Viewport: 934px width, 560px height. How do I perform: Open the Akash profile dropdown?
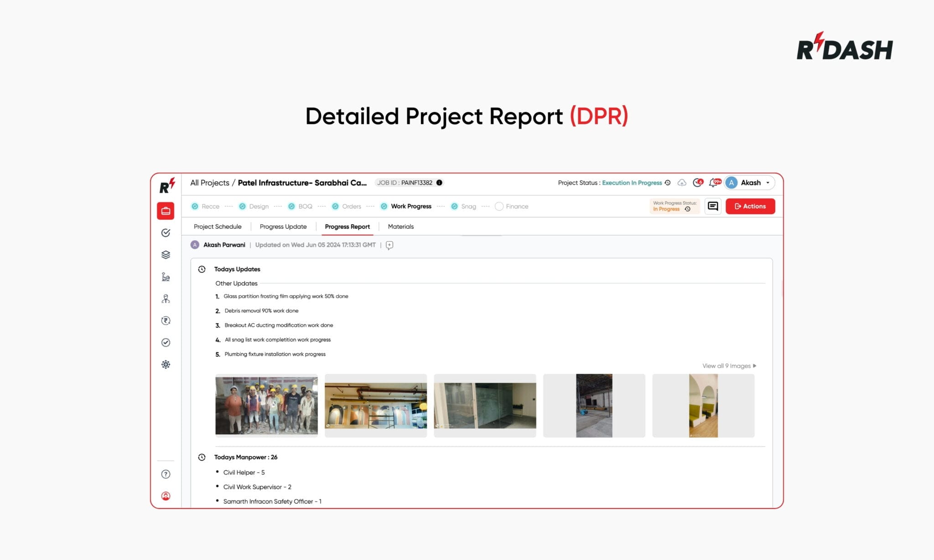pos(749,182)
